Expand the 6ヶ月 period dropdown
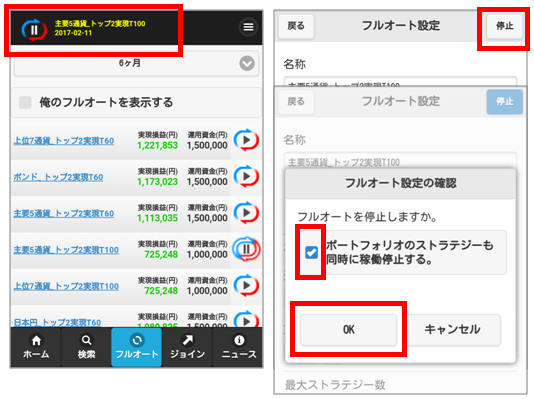This screenshot has height=399, width=534. click(x=137, y=63)
